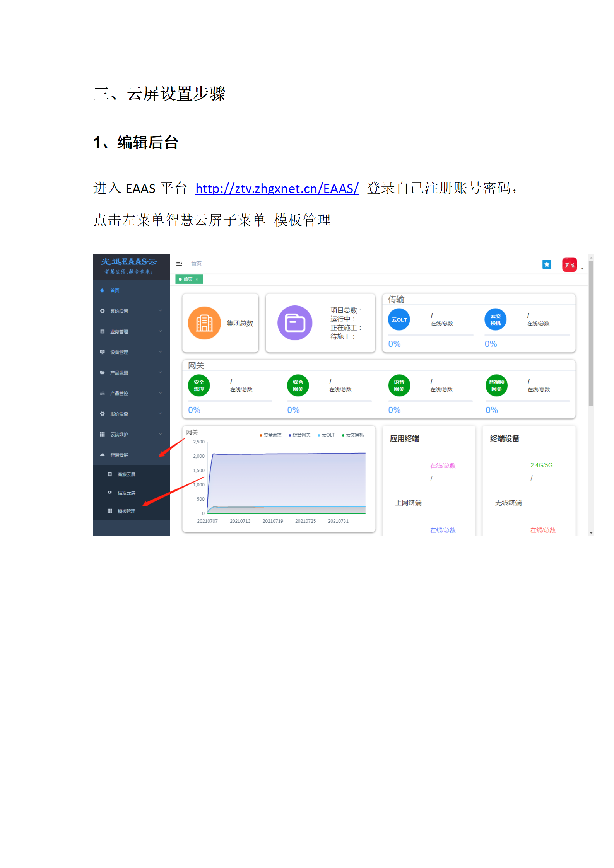Image resolution: width=614 pixels, height=868 pixels.
Task: Click the 业务管理 menu icon
Action: (x=102, y=331)
